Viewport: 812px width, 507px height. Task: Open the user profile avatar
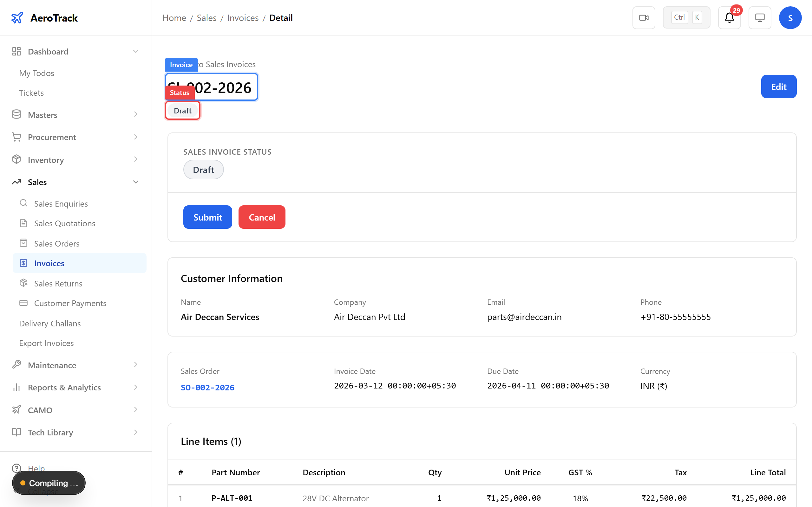point(790,17)
